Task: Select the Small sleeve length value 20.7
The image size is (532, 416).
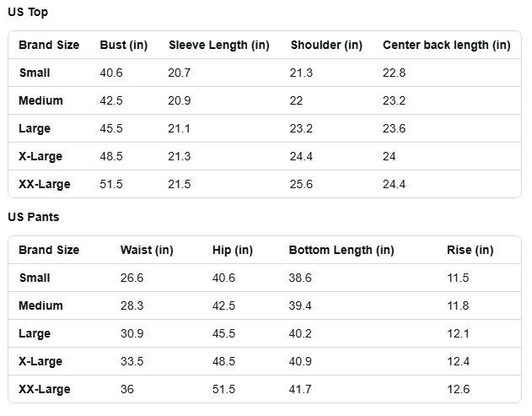Action: 180,73
